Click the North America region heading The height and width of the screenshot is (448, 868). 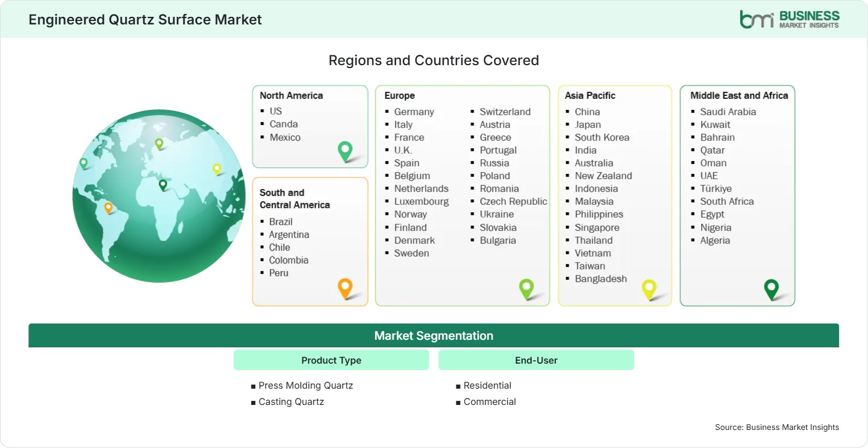pyautogui.click(x=291, y=95)
